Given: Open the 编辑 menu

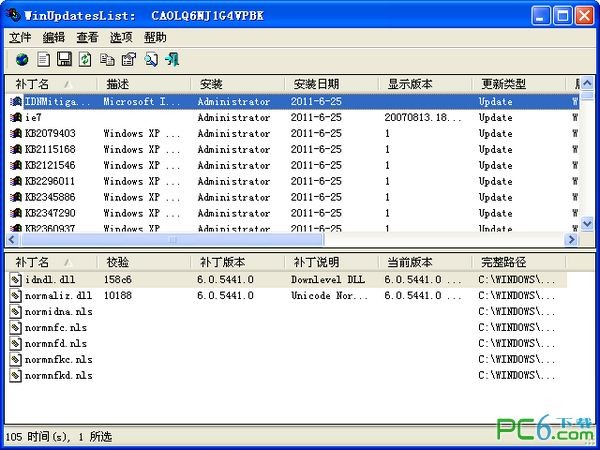Looking at the screenshot, I should (54, 38).
